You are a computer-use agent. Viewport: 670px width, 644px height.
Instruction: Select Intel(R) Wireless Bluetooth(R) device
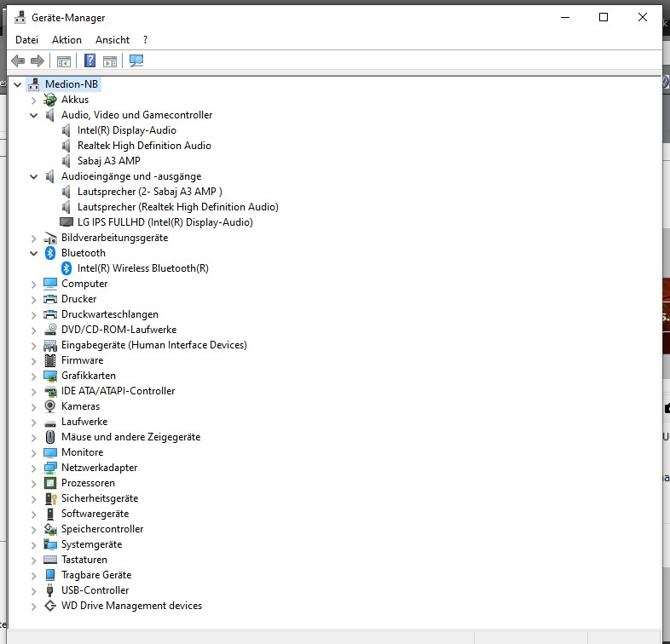142,268
